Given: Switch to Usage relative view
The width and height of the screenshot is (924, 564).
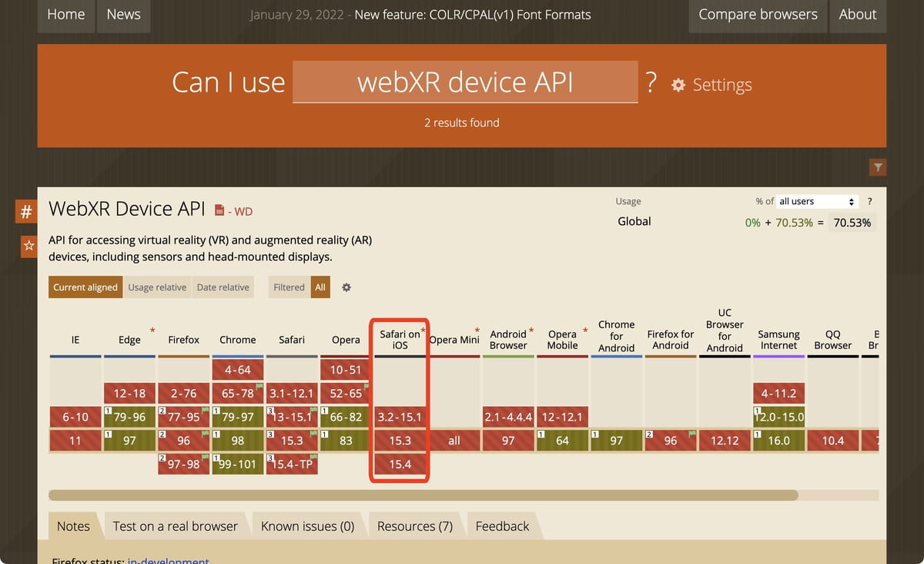Looking at the screenshot, I should pos(157,287).
